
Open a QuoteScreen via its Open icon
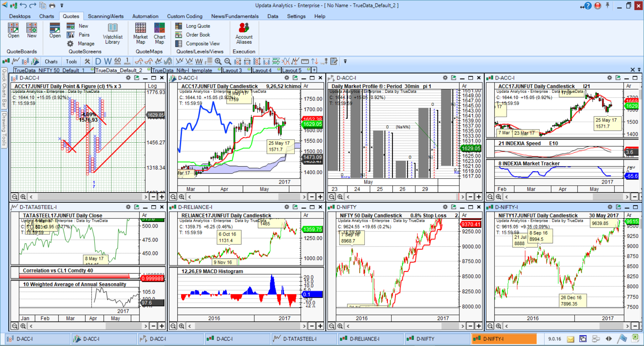(55, 30)
